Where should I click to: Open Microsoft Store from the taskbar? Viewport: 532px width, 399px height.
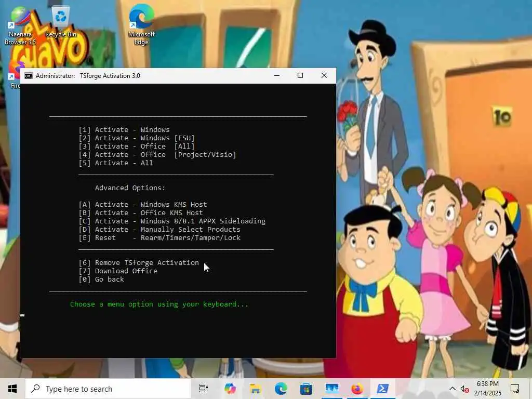click(306, 389)
